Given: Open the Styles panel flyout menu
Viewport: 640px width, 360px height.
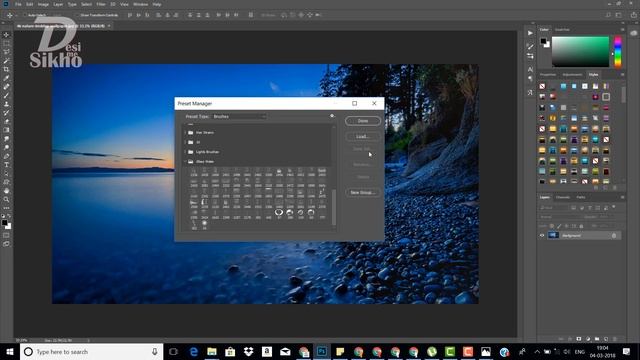Looking at the screenshot, I should coord(622,75).
